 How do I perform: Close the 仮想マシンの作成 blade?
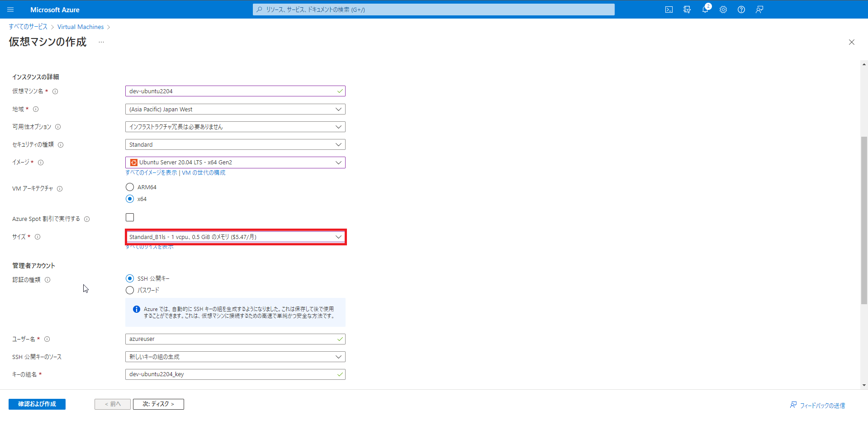point(851,42)
